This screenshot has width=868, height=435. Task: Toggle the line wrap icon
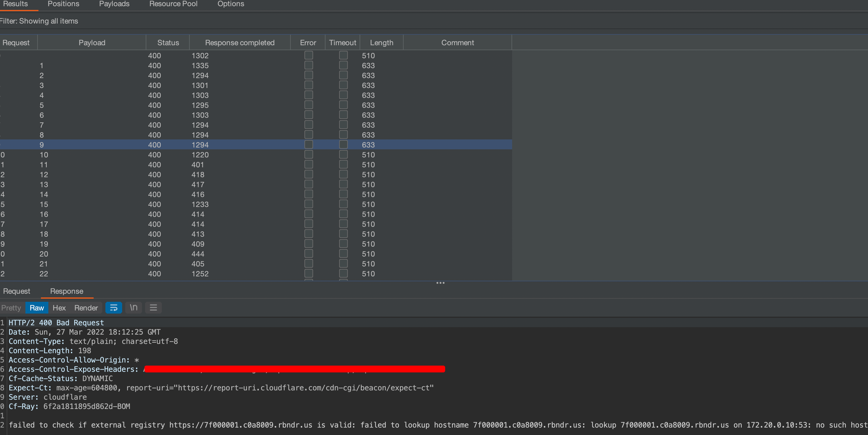point(113,308)
